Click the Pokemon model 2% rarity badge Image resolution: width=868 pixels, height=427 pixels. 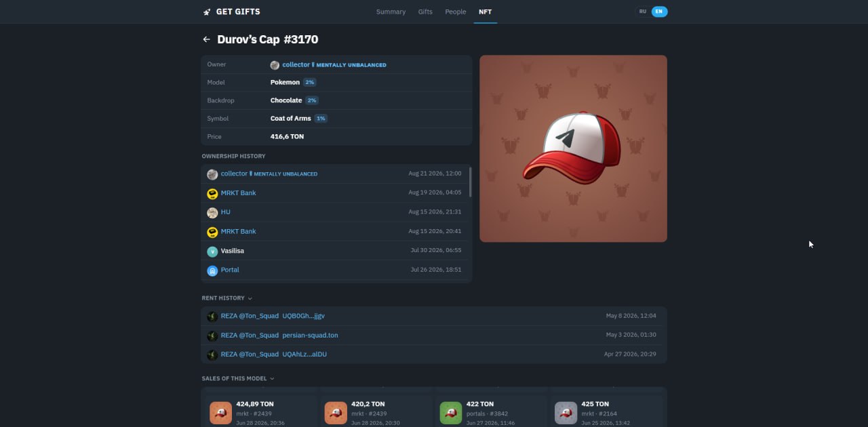(310, 82)
